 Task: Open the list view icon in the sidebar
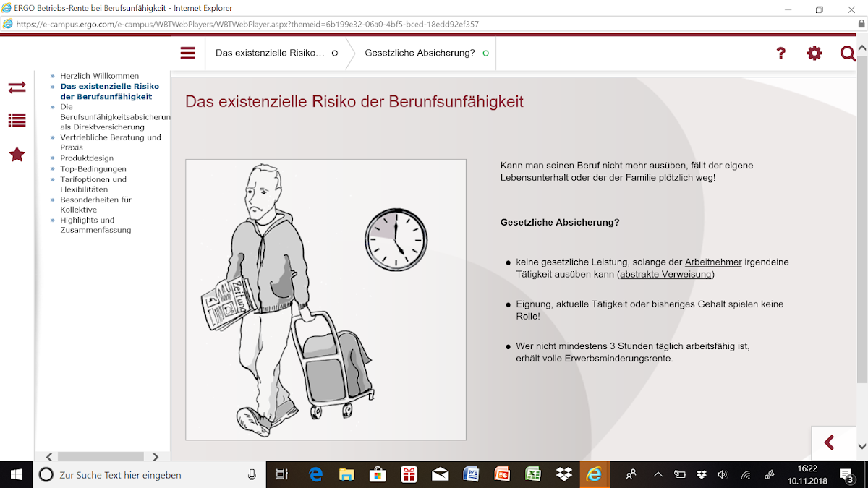tap(17, 121)
